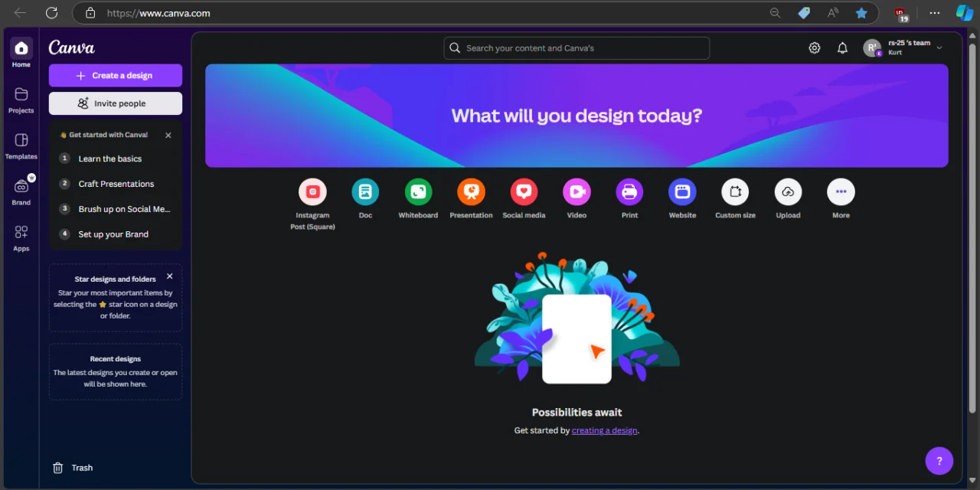
Task: Choose the Doc design icon
Action: click(365, 191)
